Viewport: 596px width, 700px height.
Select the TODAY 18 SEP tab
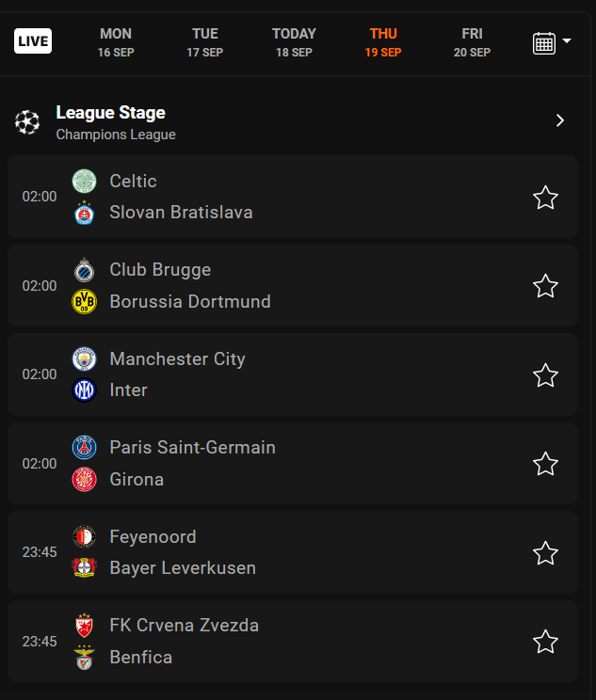[x=294, y=42]
